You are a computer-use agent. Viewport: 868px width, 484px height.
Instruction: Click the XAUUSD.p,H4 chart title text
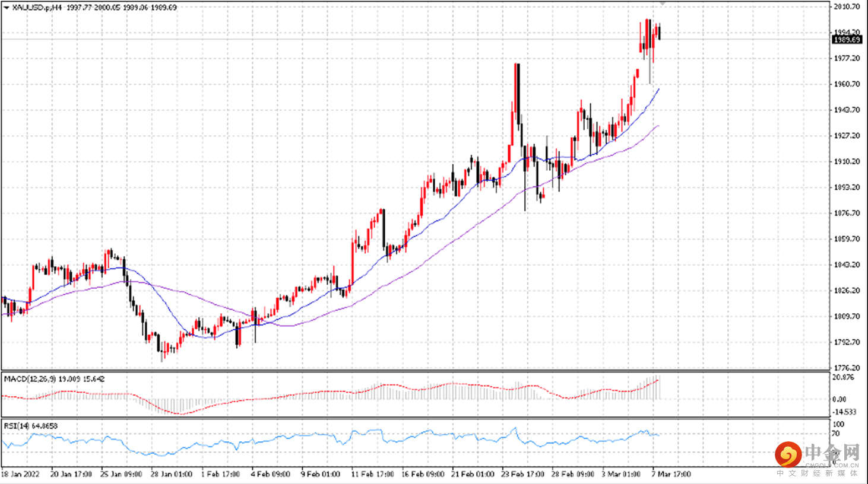pyautogui.click(x=37, y=8)
